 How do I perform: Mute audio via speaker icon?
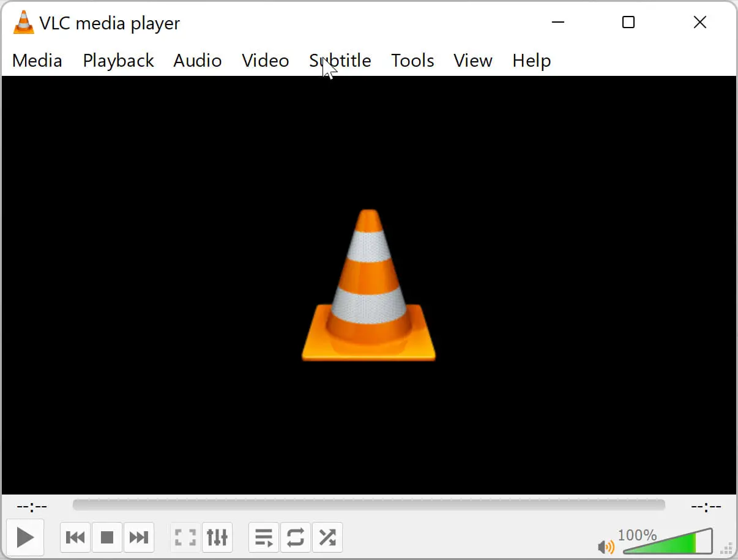[606, 546]
